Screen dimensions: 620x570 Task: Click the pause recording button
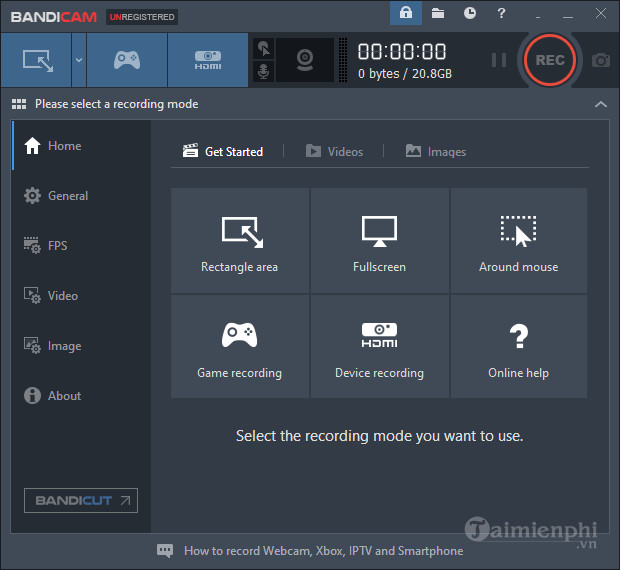(499, 60)
